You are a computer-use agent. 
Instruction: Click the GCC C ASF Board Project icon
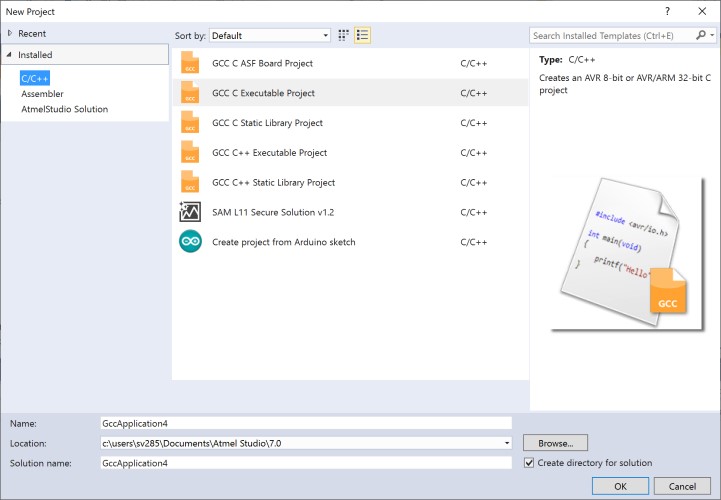point(190,63)
